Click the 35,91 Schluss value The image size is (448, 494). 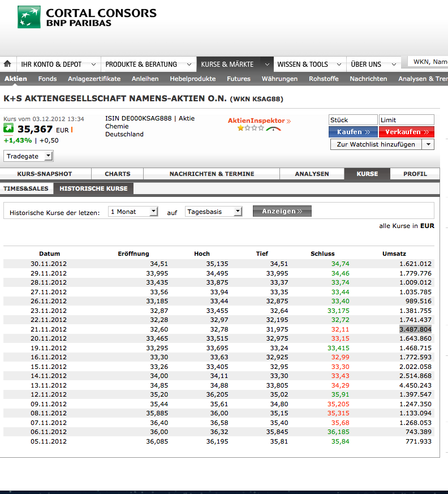[x=341, y=394]
